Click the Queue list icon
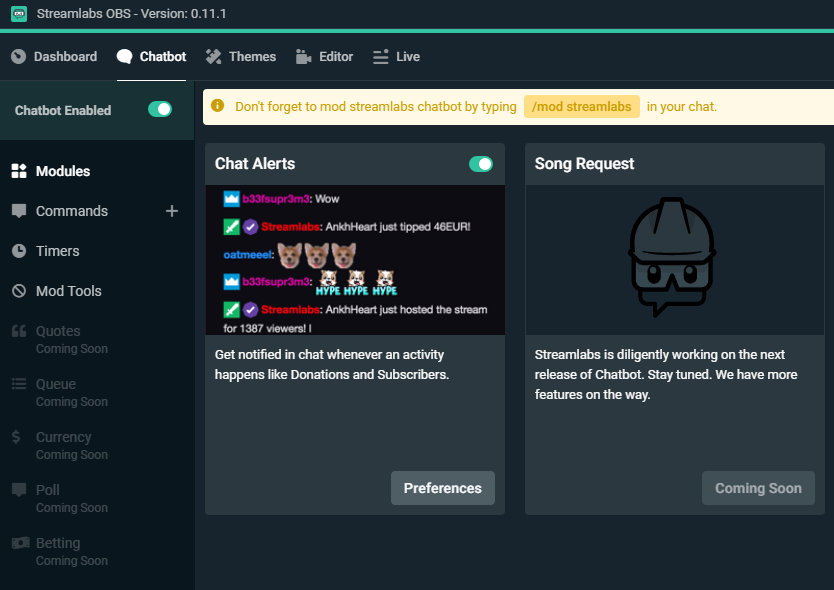This screenshot has height=590, width=834. [x=19, y=384]
